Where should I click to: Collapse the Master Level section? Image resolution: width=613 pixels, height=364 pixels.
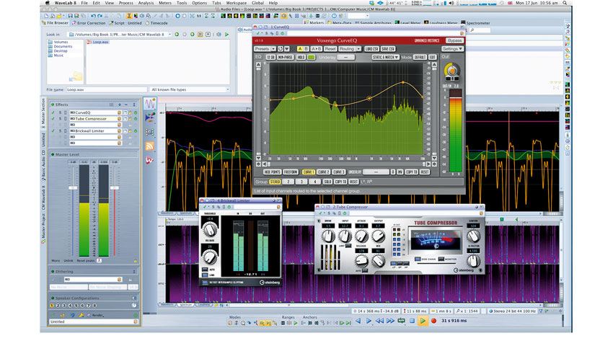tap(53, 155)
